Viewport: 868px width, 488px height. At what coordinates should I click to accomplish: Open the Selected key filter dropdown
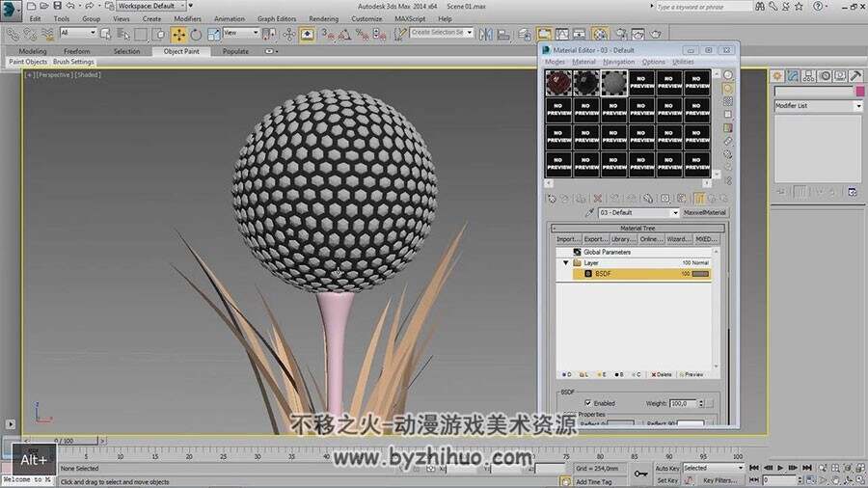714,468
